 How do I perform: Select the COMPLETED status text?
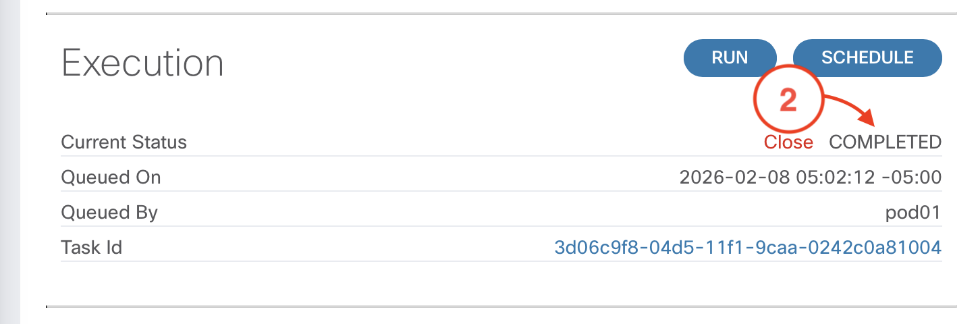885,142
